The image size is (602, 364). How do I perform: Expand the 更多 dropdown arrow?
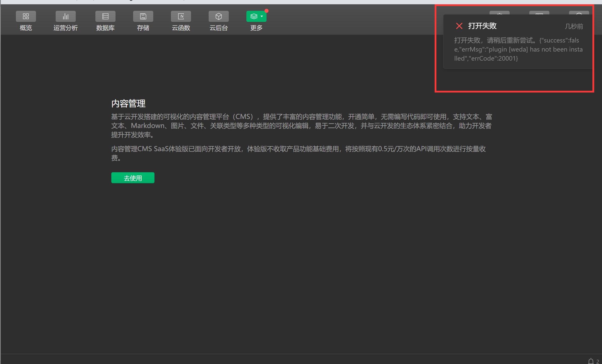coord(262,16)
